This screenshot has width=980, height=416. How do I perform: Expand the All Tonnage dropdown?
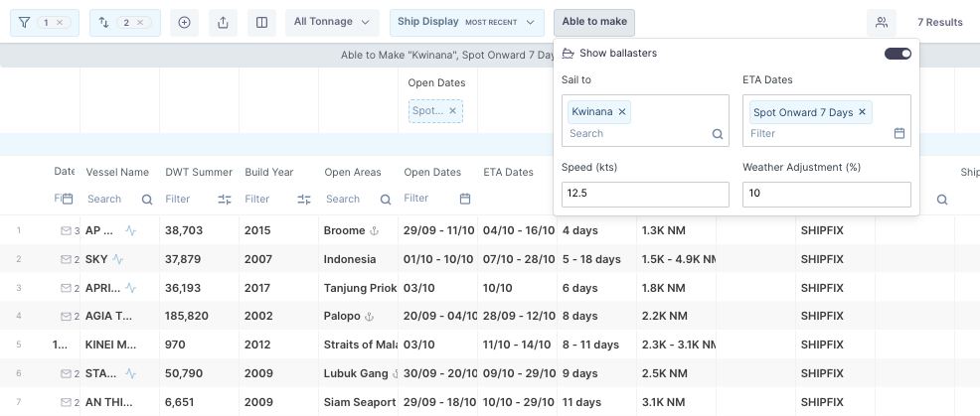332,22
